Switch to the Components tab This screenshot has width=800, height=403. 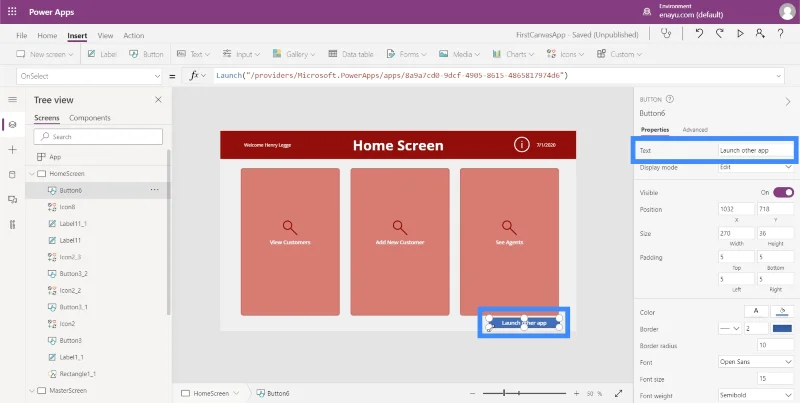pyautogui.click(x=90, y=118)
